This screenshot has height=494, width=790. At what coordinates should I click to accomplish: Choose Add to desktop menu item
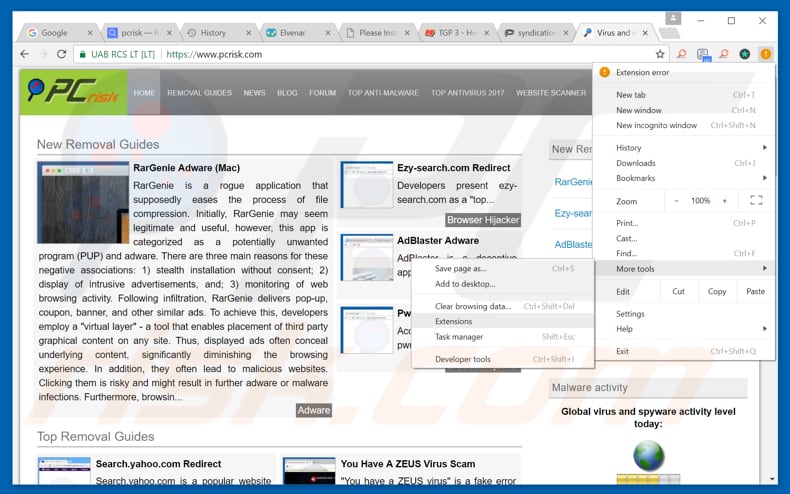pos(503,284)
